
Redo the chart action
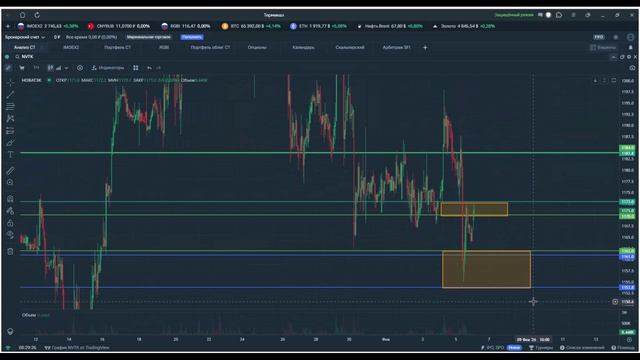click(159, 68)
